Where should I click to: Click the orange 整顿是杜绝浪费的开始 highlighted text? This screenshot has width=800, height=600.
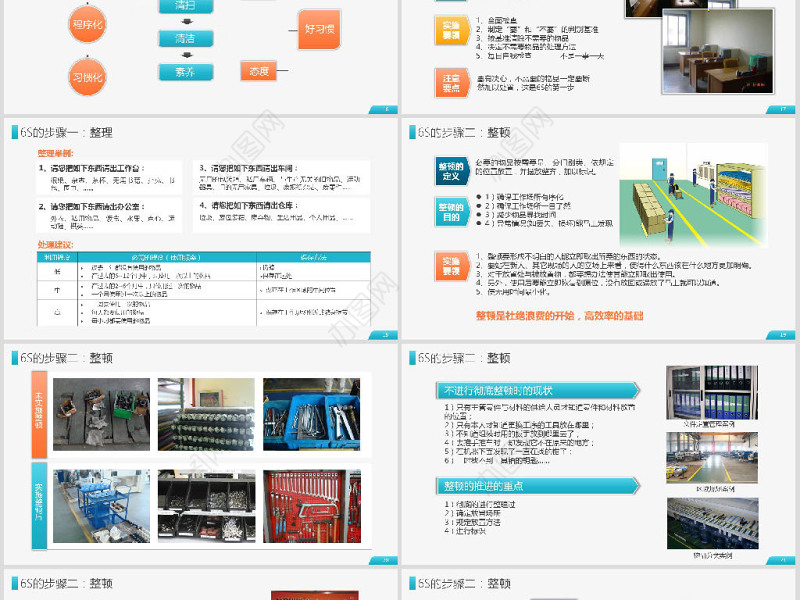(560, 315)
